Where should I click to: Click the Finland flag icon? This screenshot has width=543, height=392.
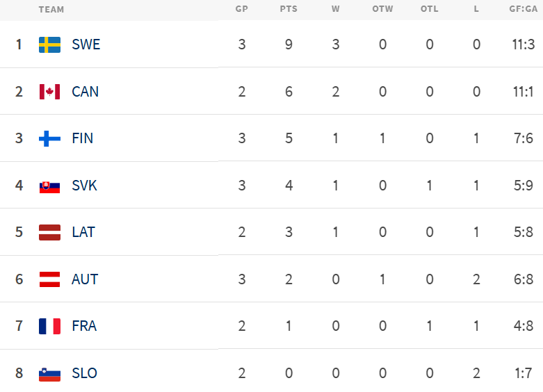point(49,138)
